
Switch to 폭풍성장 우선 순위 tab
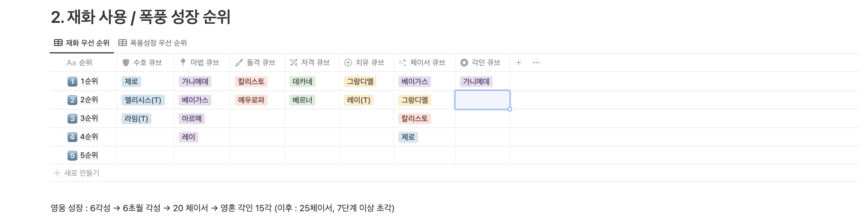click(x=153, y=43)
